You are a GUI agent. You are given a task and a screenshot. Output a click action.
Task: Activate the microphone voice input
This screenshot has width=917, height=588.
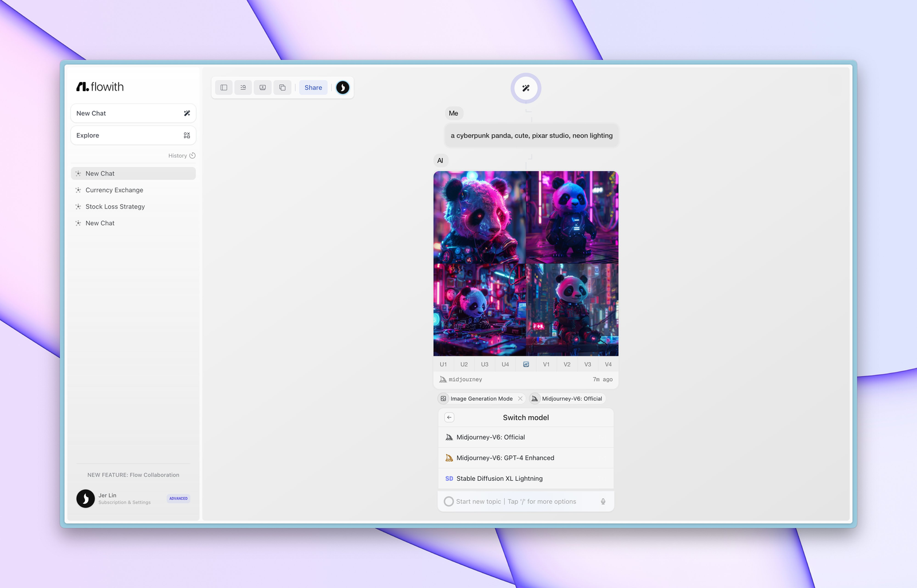click(603, 501)
